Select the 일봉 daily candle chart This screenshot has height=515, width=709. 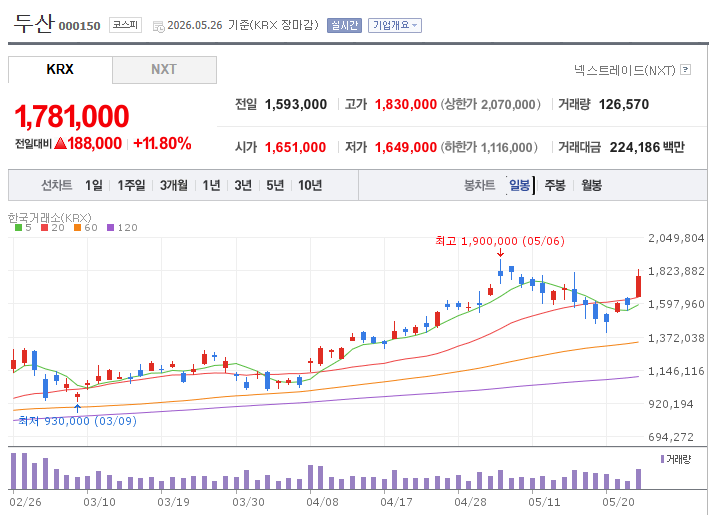pyautogui.click(x=520, y=185)
